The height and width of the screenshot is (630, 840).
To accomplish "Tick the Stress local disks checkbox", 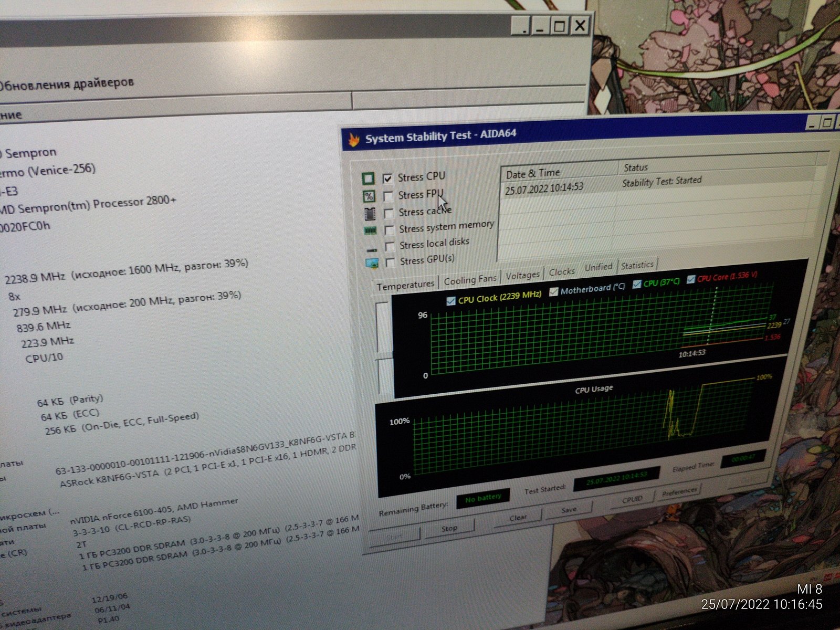I will tap(390, 246).
